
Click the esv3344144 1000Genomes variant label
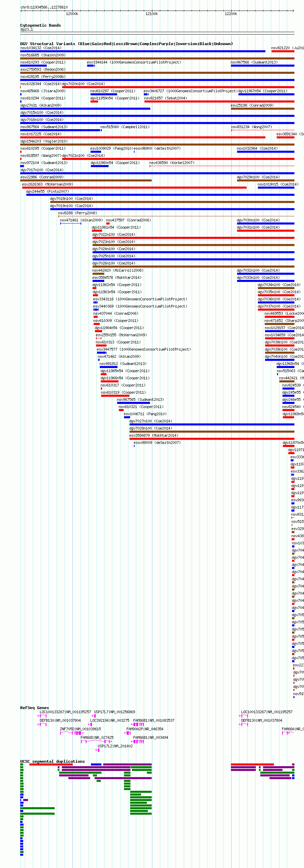(134, 62)
